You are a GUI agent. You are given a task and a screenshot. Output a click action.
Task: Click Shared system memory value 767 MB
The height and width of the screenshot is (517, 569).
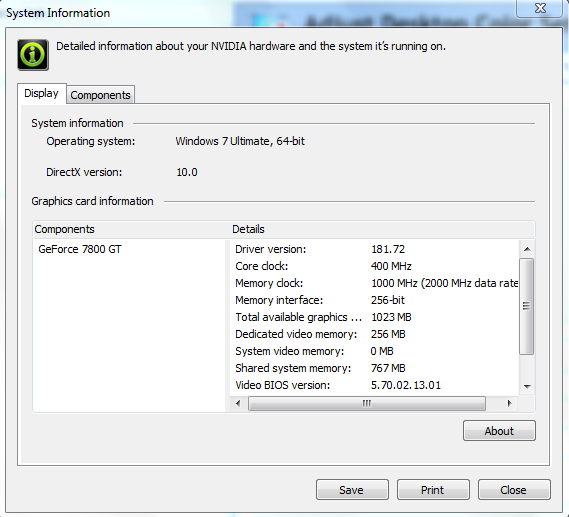pyautogui.click(x=388, y=368)
